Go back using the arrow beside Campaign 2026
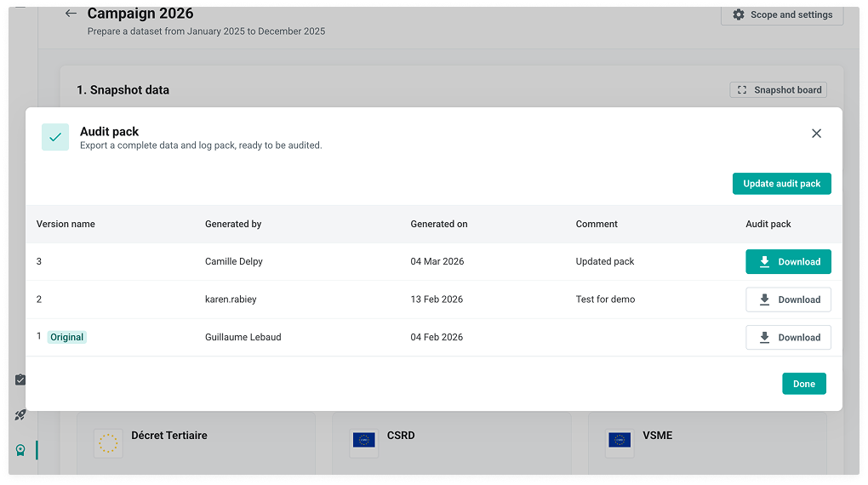The width and height of the screenshot is (868, 485). [x=71, y=14]
